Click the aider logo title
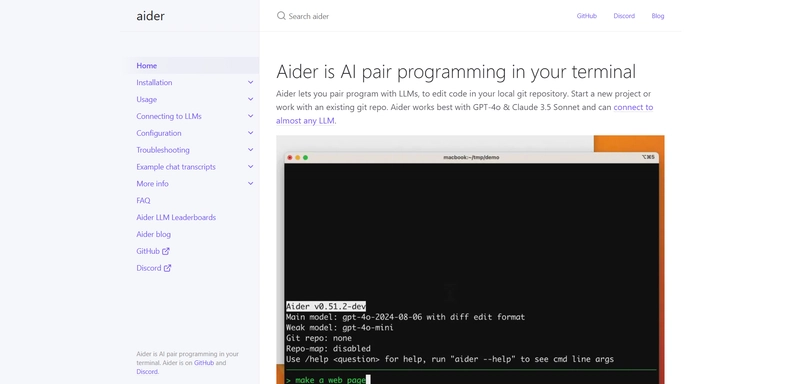The height and width of the screenshot is (384, 800). coord(151,16)
